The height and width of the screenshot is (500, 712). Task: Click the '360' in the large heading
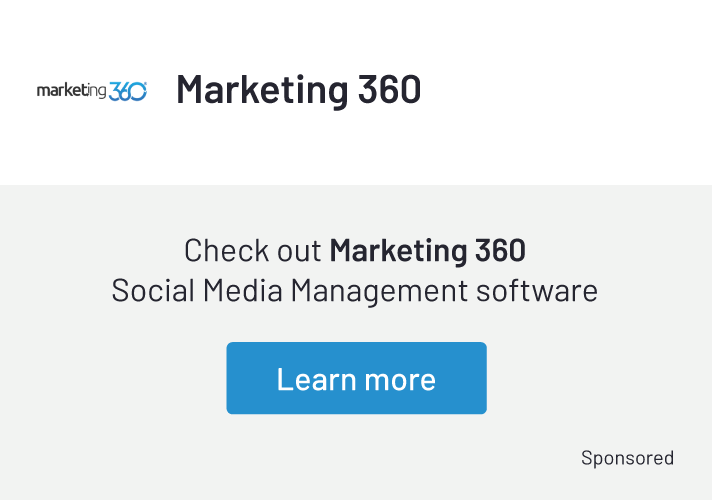[390, 89]
